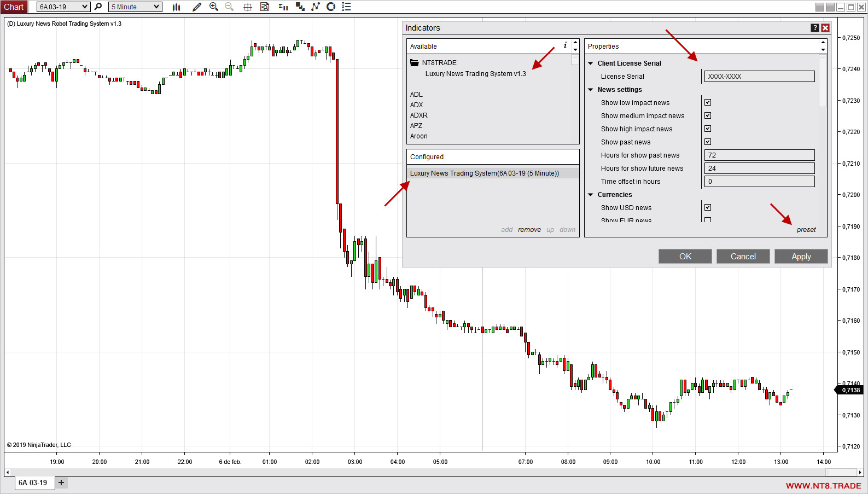Viewport: 868px width, 494px height.
Task: Add a new chart tab
Action: (61, 483)
